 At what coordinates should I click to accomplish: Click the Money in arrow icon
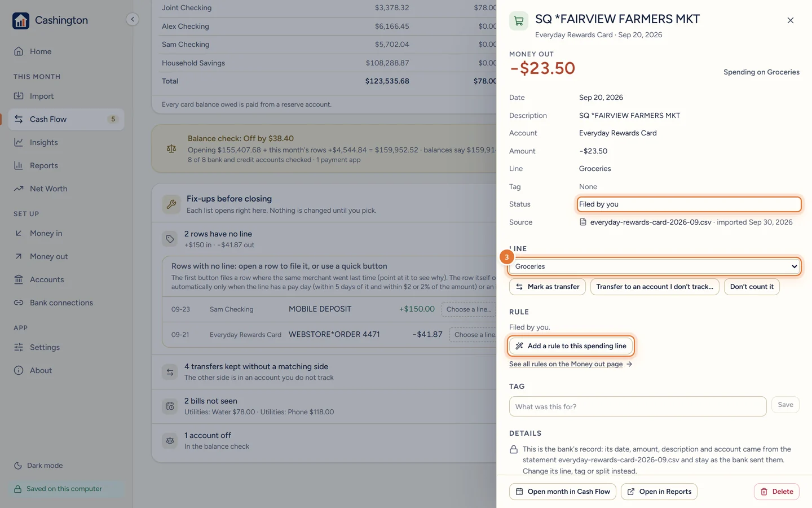[x=19, y=233]
